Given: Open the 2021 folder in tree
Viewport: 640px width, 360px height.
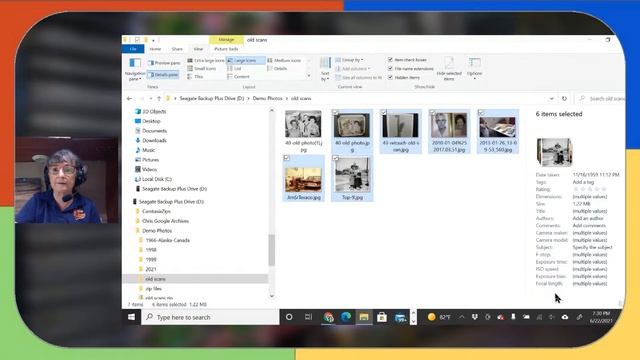Looking at the screenshot, I should (x=151, y=269).
